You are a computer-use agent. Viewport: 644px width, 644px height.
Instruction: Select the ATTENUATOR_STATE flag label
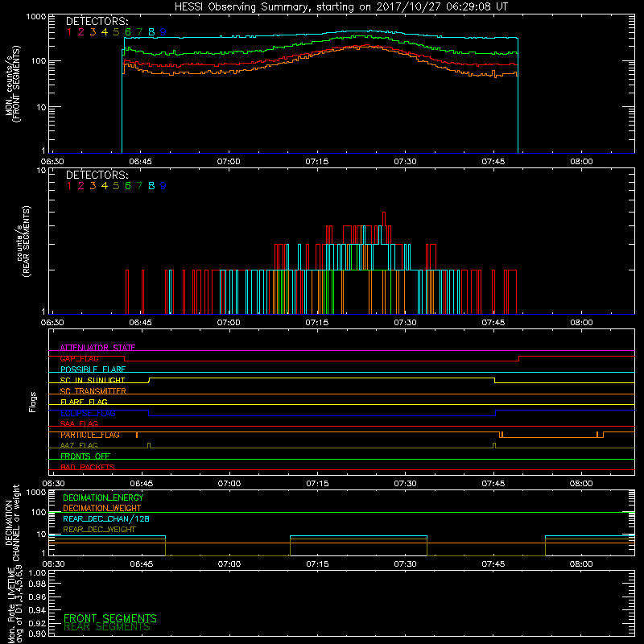coord(97,348)
